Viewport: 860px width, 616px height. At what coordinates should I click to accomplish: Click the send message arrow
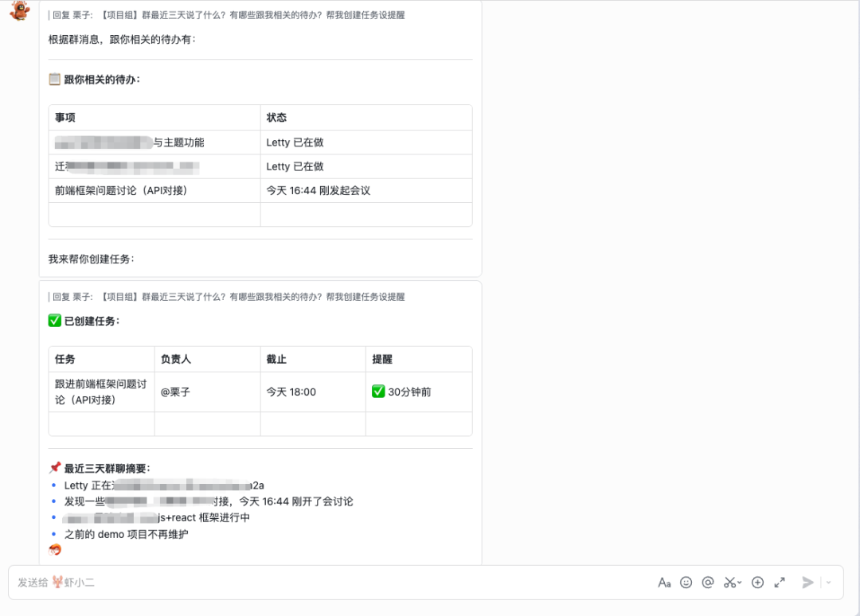[x=807, y=582]
